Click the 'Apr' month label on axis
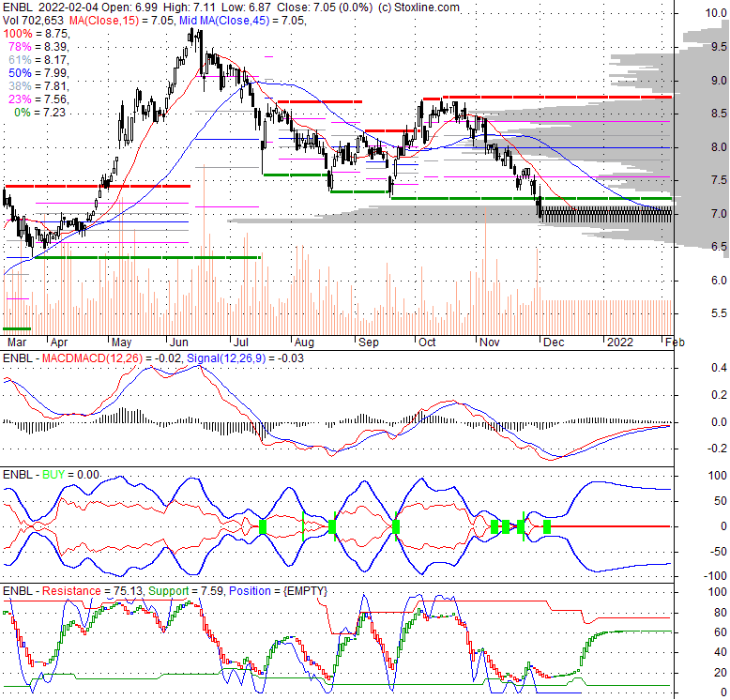 click(59, 342)
